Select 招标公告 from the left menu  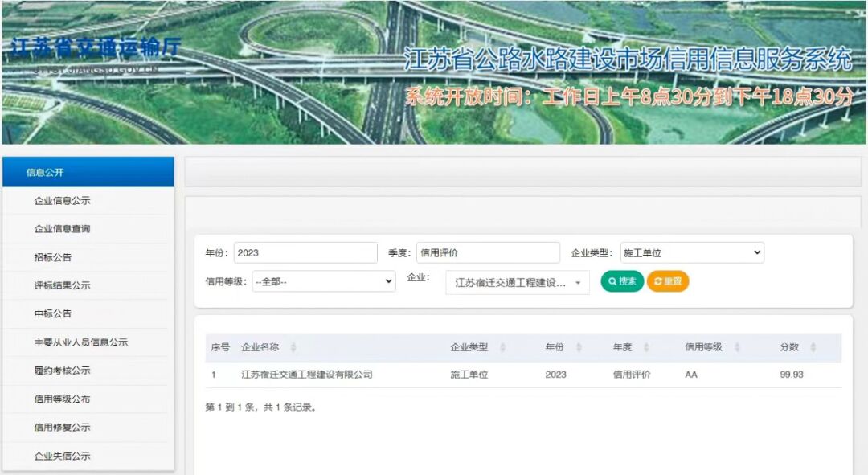tap(52, 257)
